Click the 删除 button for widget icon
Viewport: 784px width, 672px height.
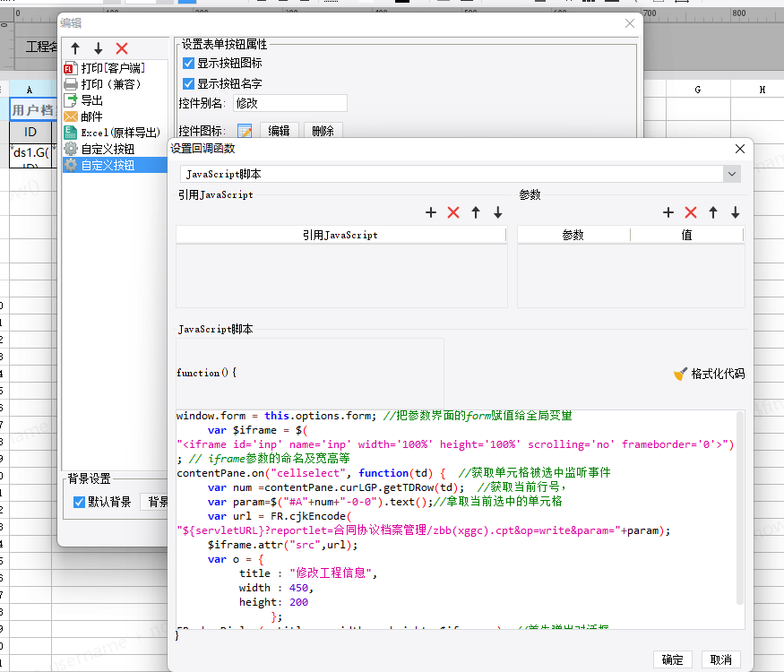(323, 131)
